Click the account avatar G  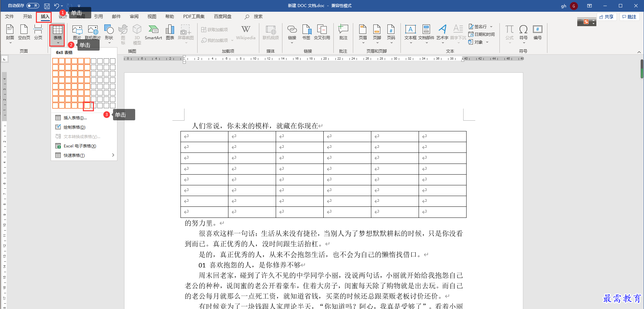click(x=574, y=6)
